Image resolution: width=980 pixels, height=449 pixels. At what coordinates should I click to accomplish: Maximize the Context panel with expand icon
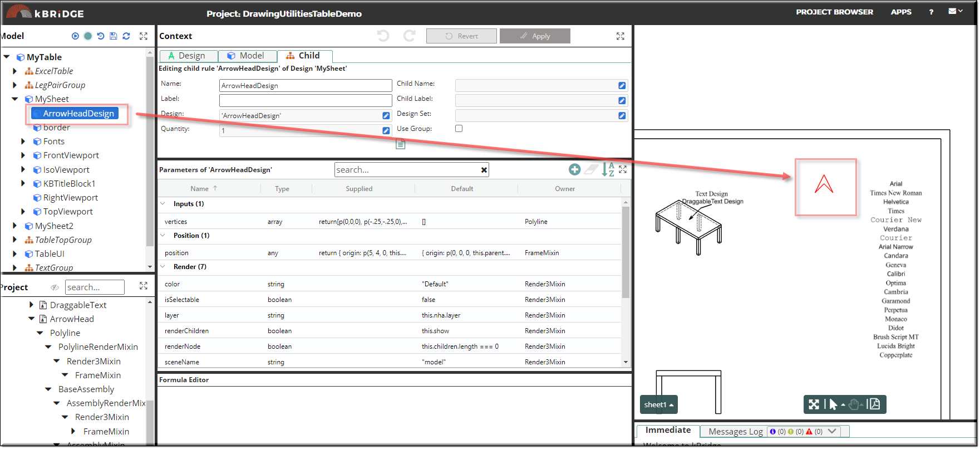(x=620, y=36)
